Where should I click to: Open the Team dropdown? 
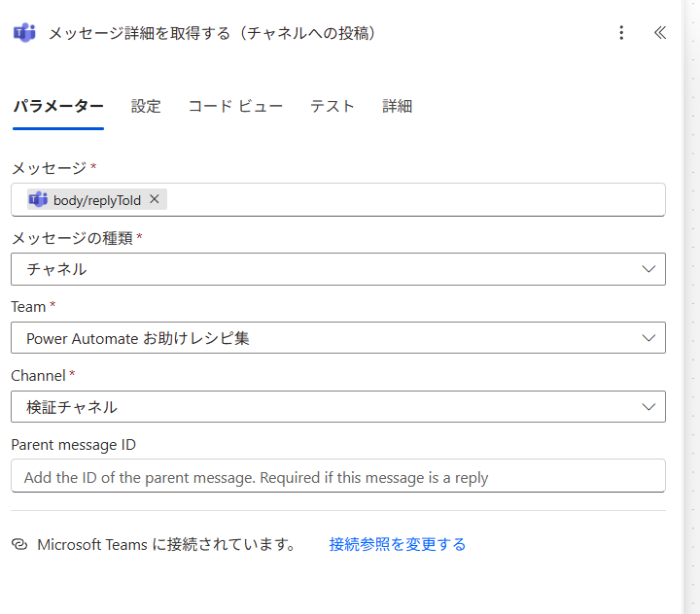(x=338, y=338)
